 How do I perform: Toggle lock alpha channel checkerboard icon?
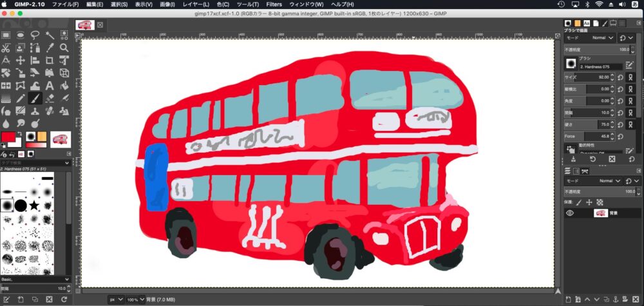(600, 202)
